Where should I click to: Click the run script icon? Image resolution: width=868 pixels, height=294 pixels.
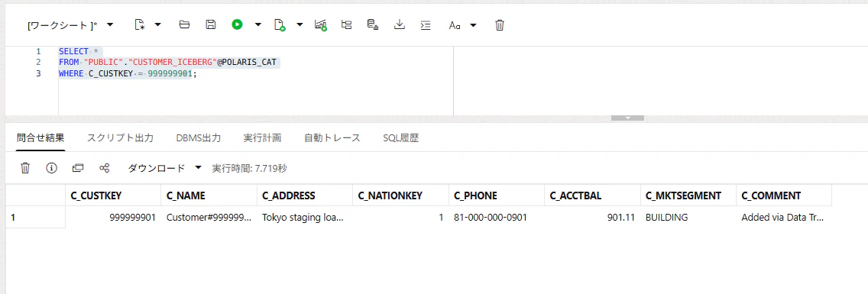click(x=280, y=25)
